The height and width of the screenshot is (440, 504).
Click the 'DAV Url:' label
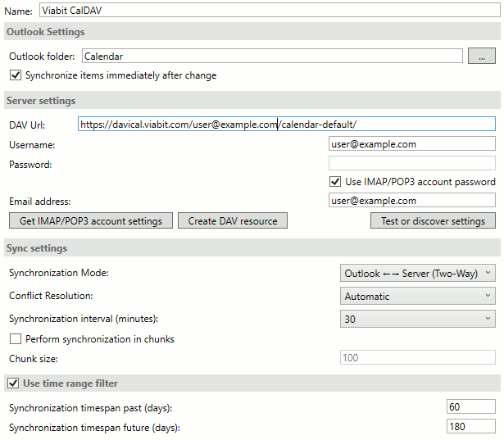[x=27, y=125]
